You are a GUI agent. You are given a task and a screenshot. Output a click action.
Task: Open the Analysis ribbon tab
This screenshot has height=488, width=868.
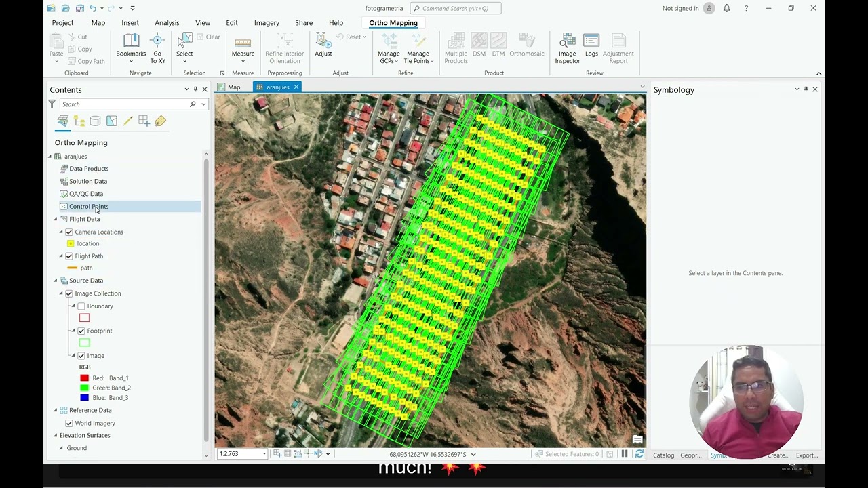(x=167, y=22)
